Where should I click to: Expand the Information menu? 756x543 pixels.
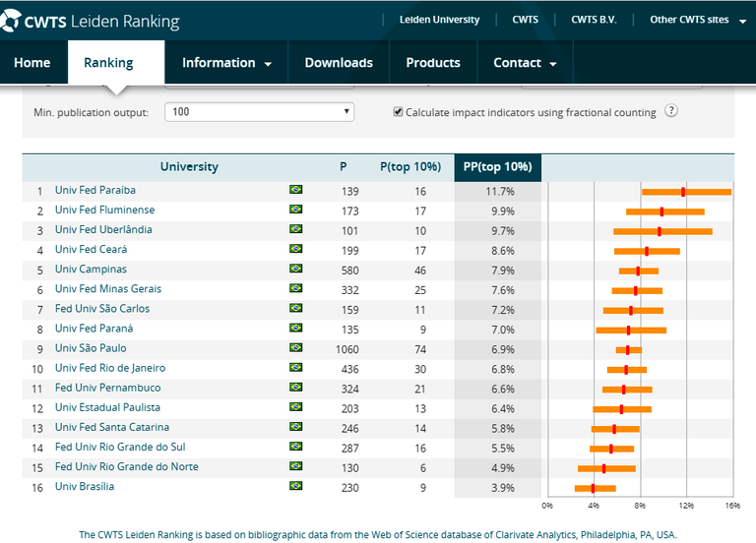click(x=226, y=63)
